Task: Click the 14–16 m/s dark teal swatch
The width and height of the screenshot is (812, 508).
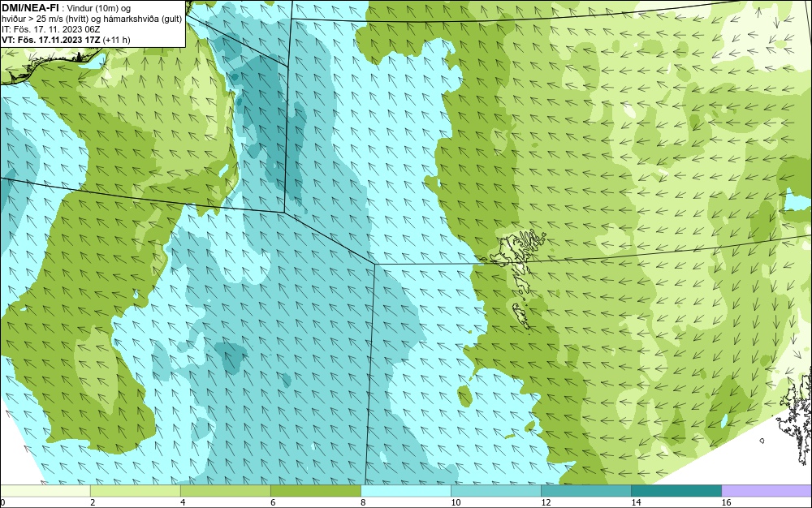Action: click(x=676, y=491)
